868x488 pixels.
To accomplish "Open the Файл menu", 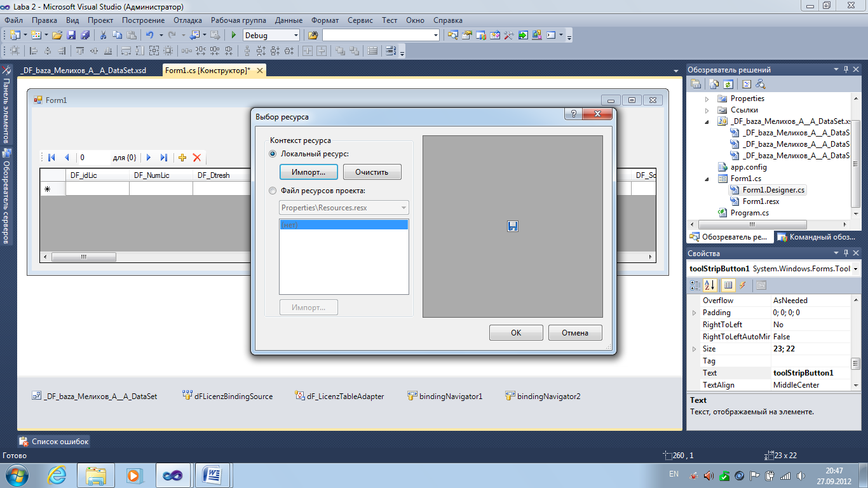I will coord(14,20).
